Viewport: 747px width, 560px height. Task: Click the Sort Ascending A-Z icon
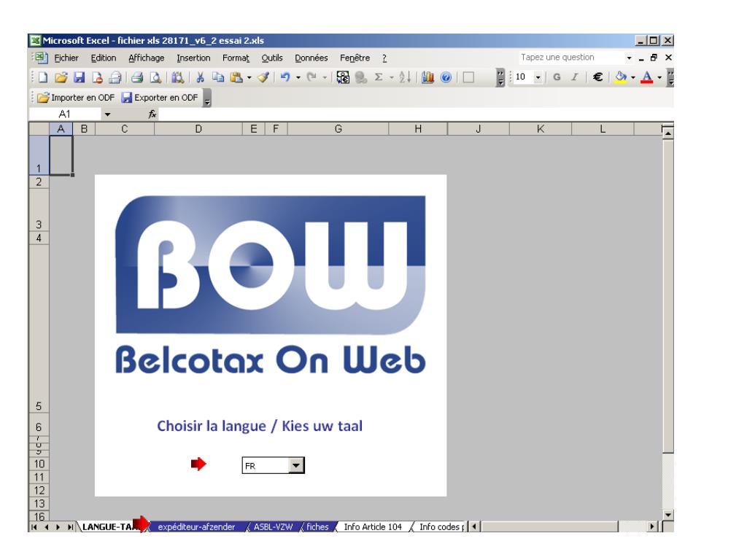(405, 77)
